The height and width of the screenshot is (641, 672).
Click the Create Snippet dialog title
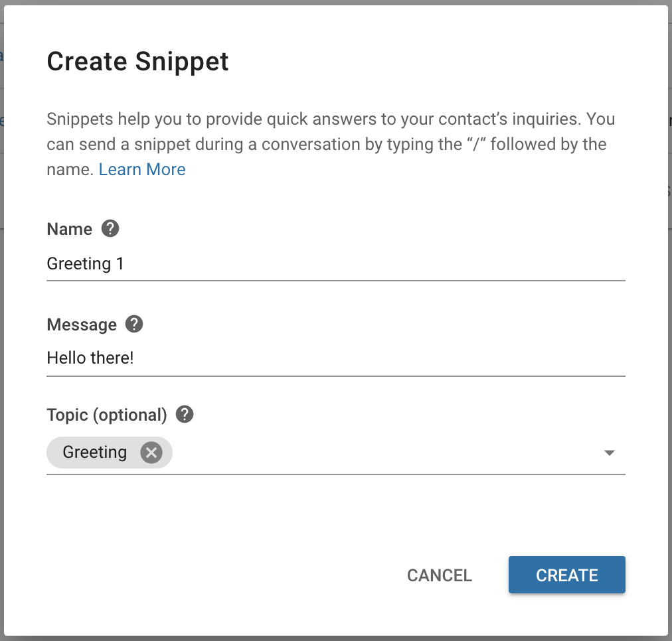137,61
